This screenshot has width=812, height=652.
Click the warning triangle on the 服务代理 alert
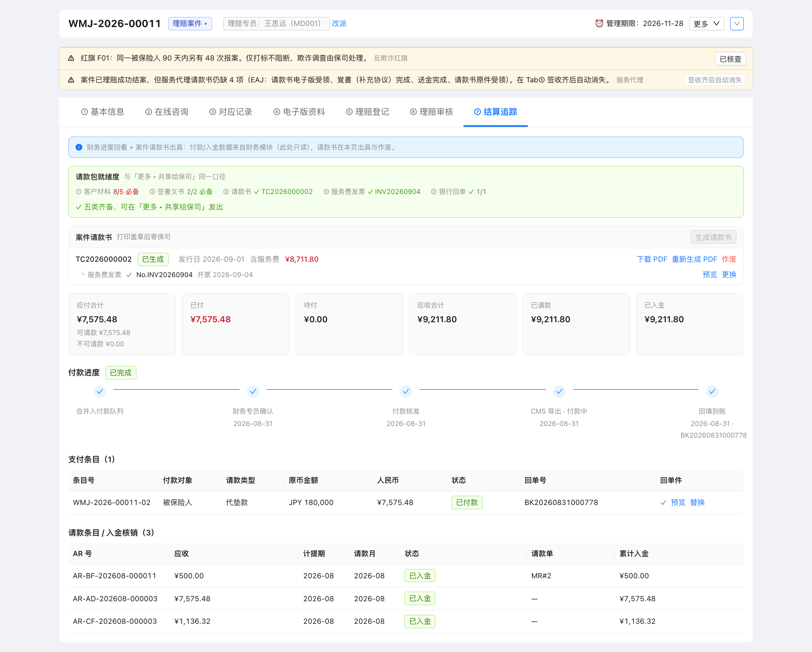pos(71,80)
